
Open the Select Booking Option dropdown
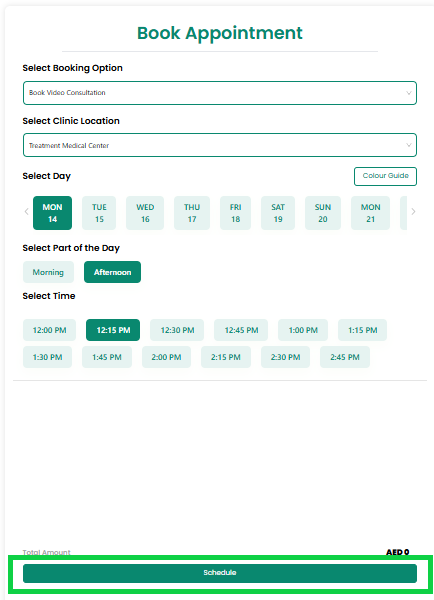coord(220,93)
